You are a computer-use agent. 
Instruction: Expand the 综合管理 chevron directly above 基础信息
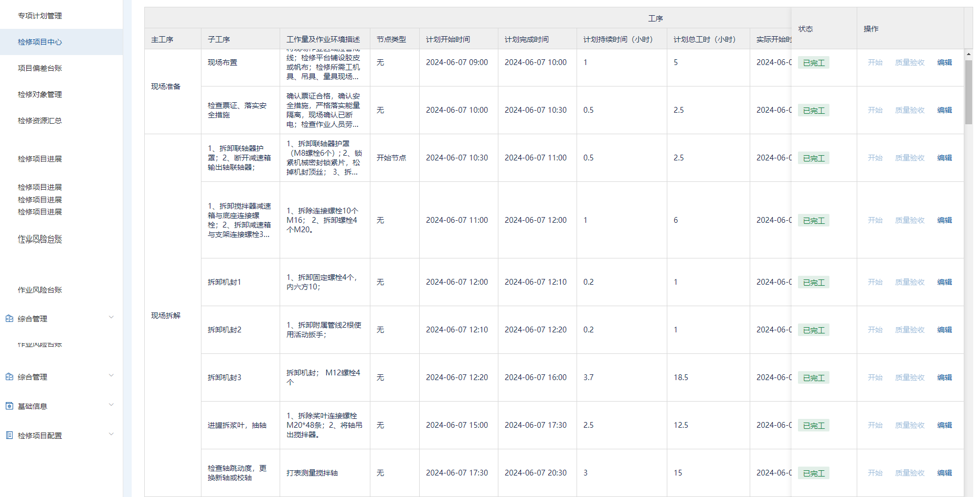[111, 376]
